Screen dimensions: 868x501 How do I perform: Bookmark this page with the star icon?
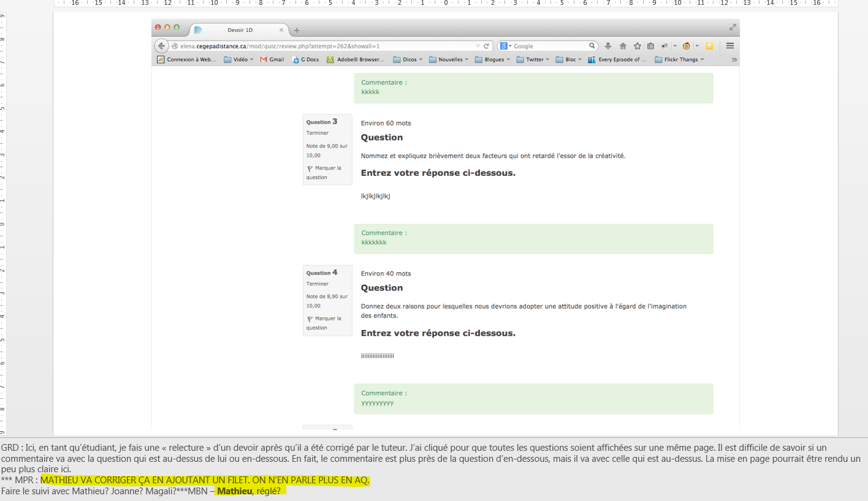(x=638, y=46)
